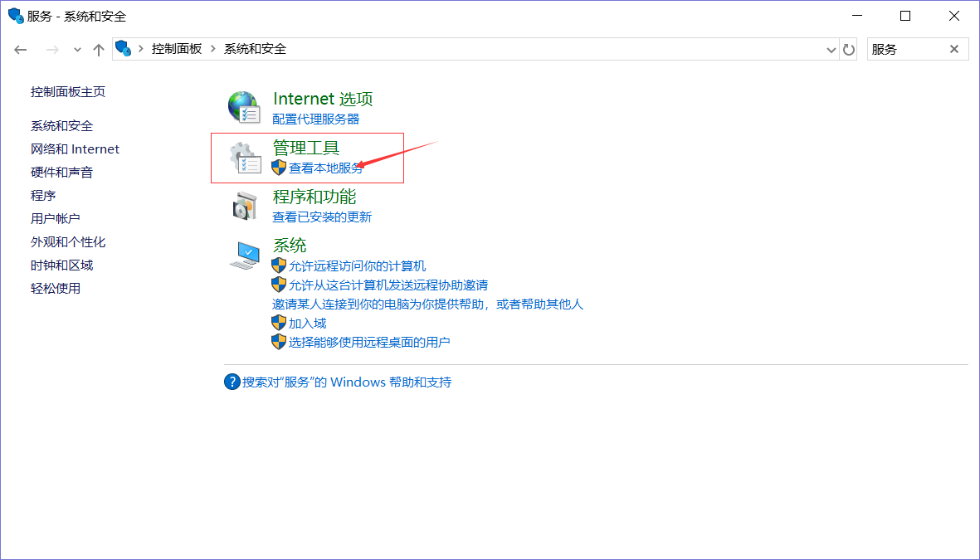
Task: Go up one level with up arrow
Action: 98,50
